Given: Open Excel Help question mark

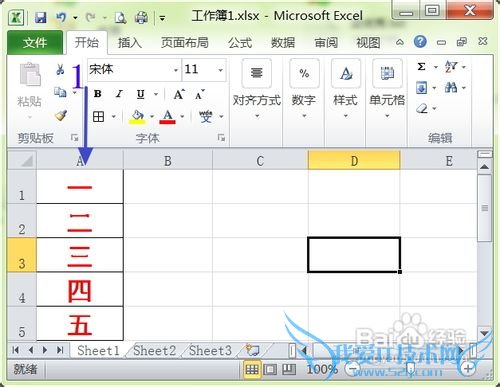Looking at the screenshot, I should [420, 42].
